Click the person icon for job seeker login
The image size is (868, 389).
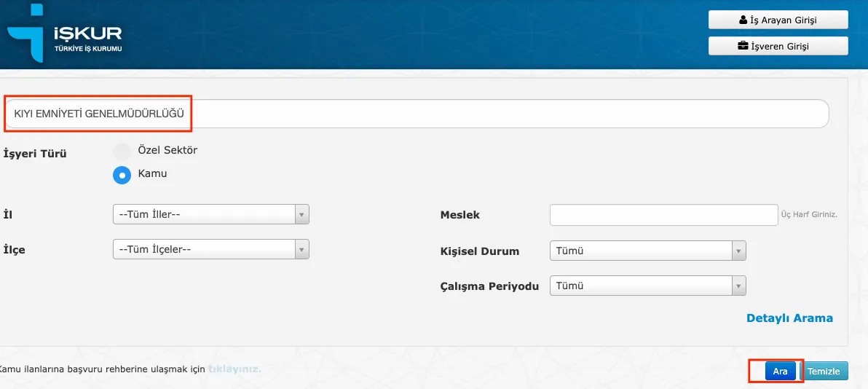click(x=743, y=20)
